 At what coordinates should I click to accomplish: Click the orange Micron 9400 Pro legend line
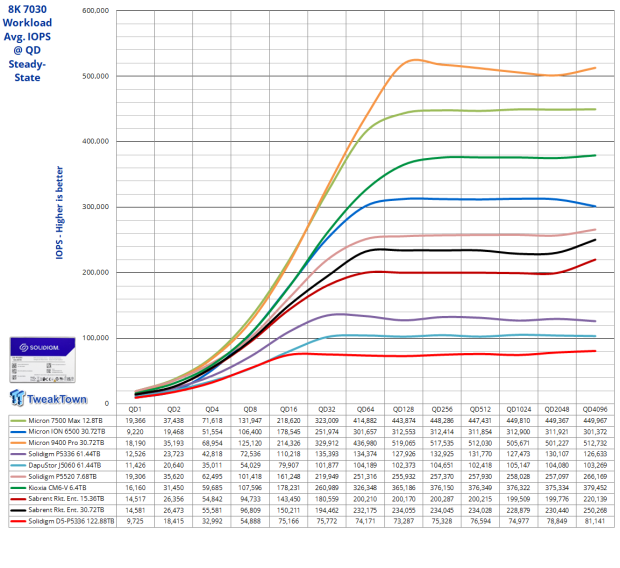pos(18,443)
